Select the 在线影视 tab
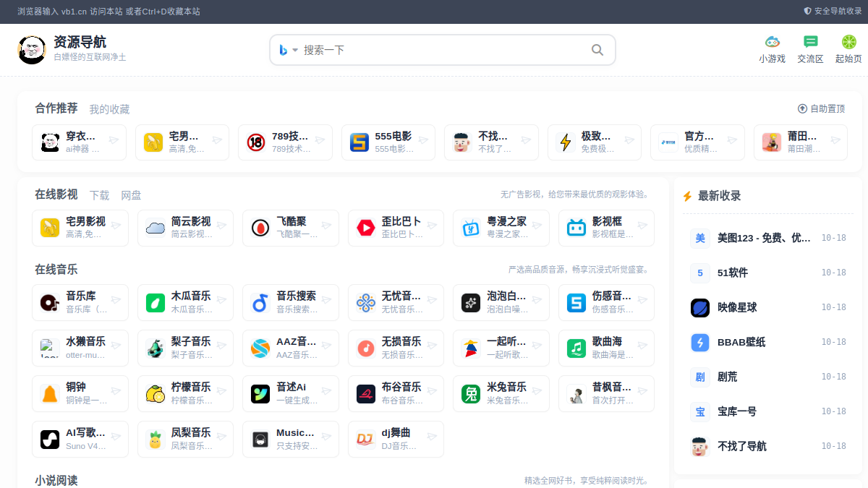The image size is (868, 488). [56, 194]
